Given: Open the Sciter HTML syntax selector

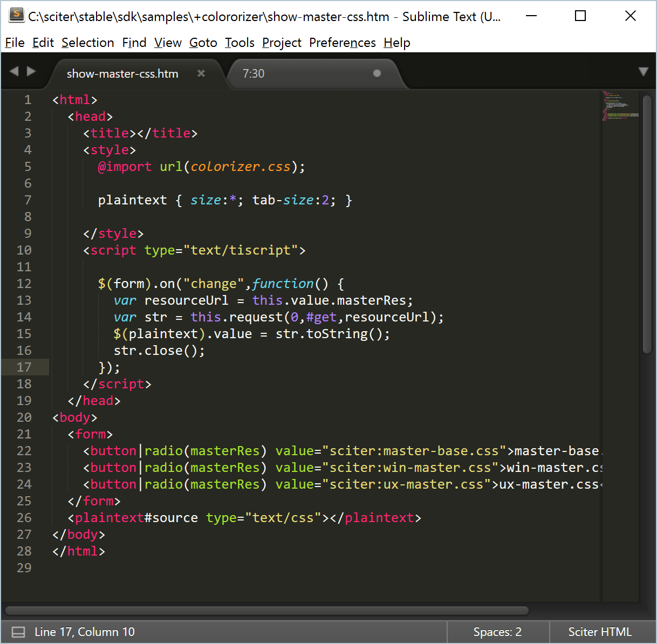Looking at the screenshot, I should (600, 632).
